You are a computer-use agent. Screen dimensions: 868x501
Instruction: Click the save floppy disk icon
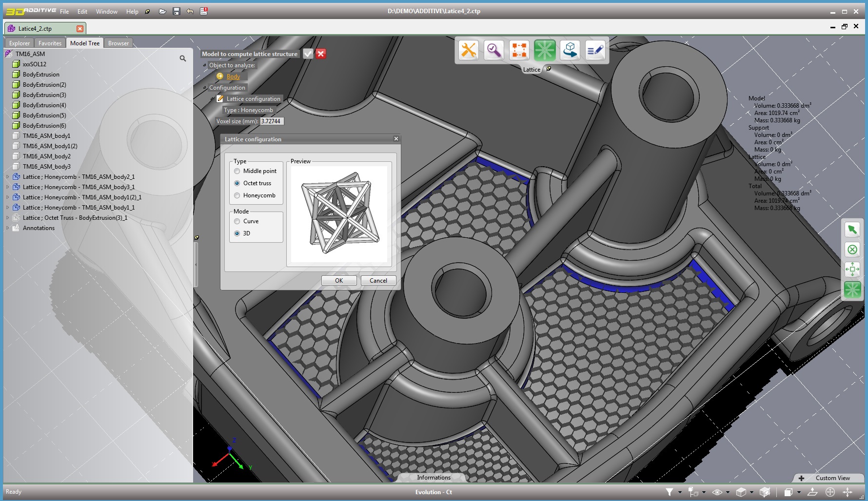(x=177, y=11)
